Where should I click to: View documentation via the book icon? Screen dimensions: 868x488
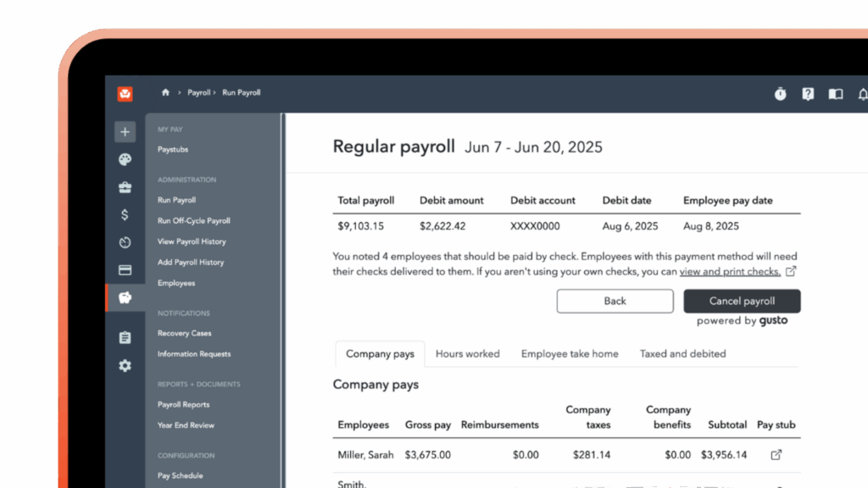pyautogui.click(x=836, y=95)
